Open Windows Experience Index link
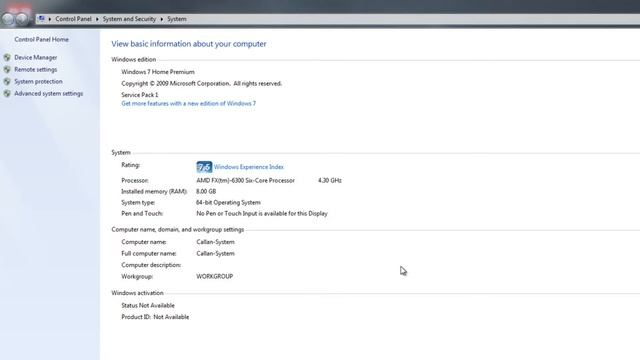The width and height of the screenshot is (640, 360). [249, 167]
